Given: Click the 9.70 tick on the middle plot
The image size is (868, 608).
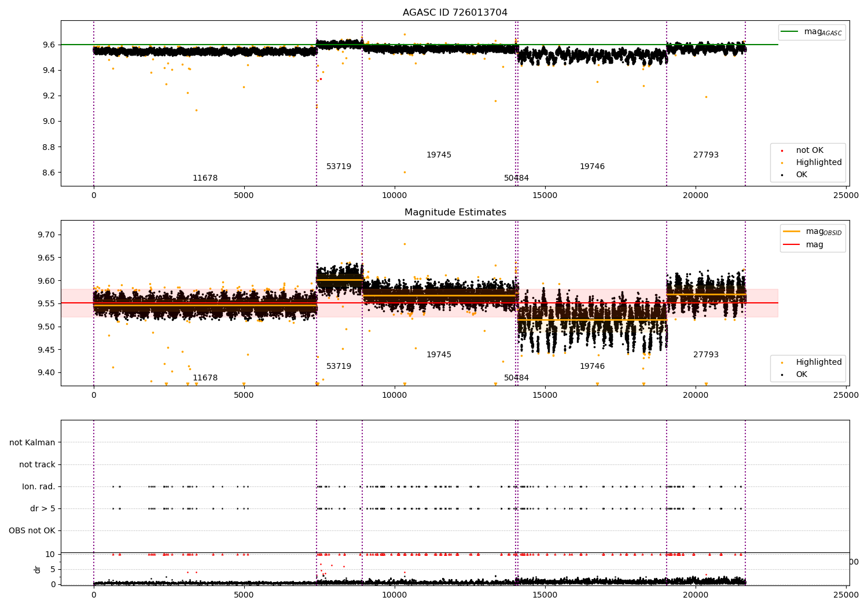Looking at the screenshot, I should click(46, 235).
